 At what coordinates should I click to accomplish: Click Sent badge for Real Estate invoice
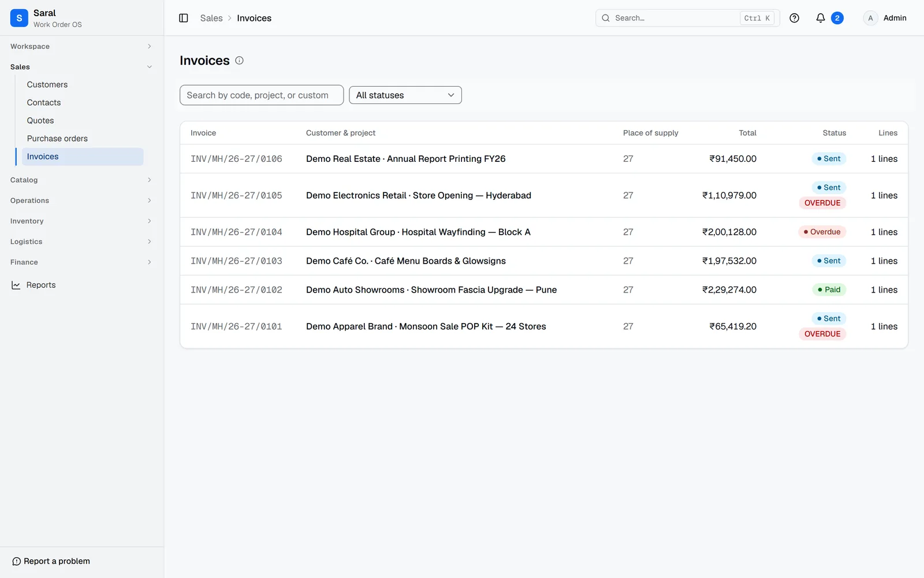click(x=829, y=158)
